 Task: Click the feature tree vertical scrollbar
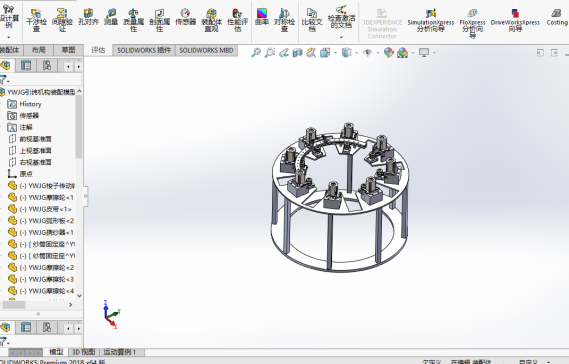(x=79, y=127)
